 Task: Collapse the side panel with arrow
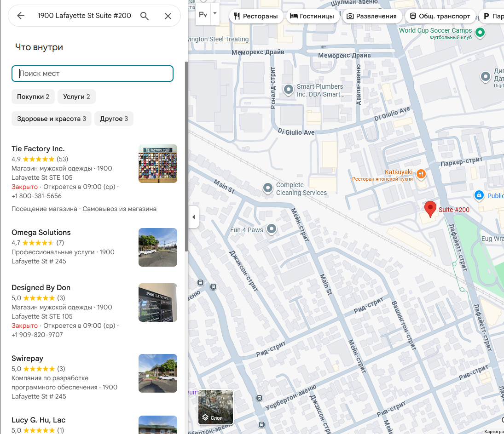pyautogui.click(x=193, y=217)
